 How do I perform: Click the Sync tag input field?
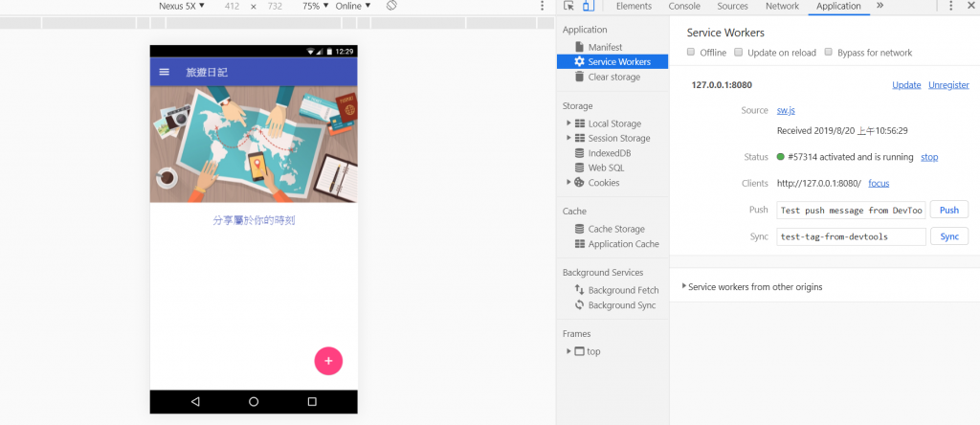(x=851, y=236)
